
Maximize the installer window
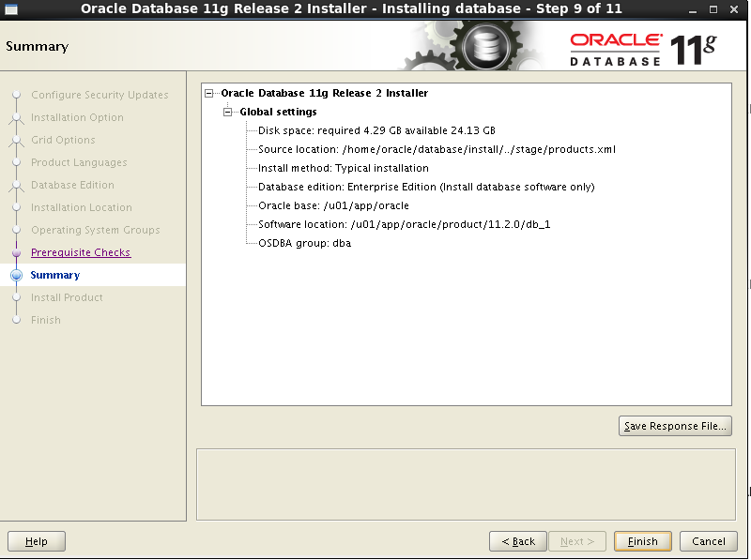(713, 9)
